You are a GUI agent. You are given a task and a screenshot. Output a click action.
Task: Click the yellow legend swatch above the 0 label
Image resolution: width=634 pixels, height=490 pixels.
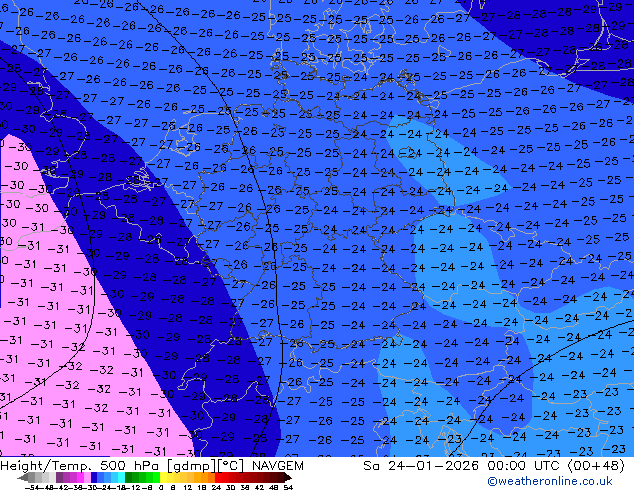pyautogui.click(x=163, y=477)
